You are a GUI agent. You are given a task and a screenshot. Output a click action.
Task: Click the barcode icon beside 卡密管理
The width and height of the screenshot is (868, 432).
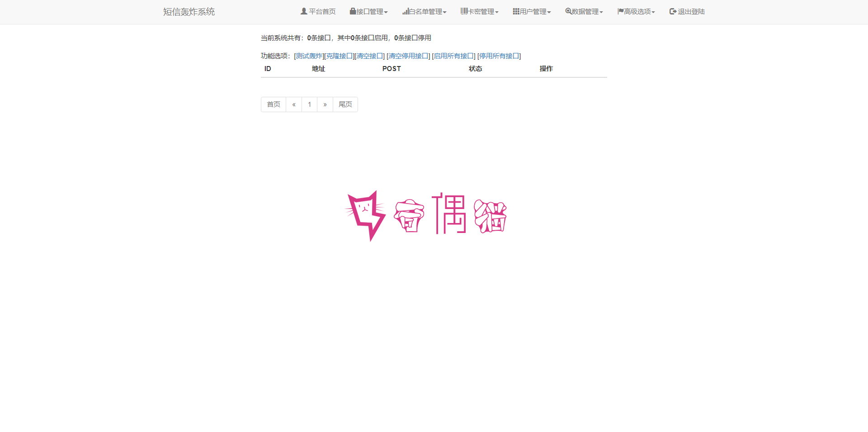(x=464, y=11)
